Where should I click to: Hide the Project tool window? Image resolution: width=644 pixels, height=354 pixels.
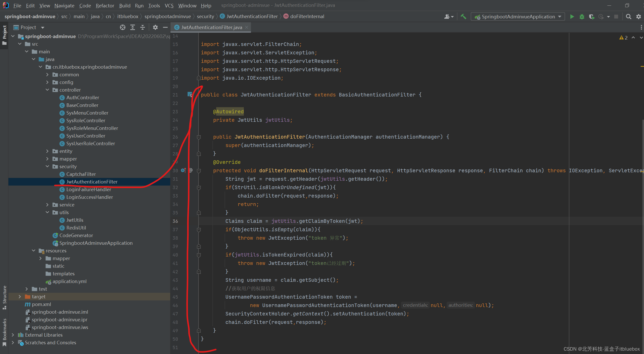coord(165,27)
